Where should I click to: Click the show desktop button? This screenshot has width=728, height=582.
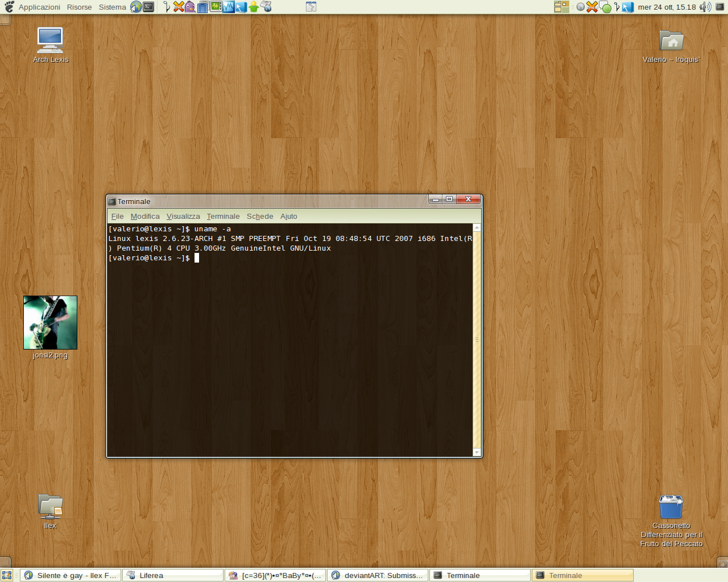click(x=6, y=575)
